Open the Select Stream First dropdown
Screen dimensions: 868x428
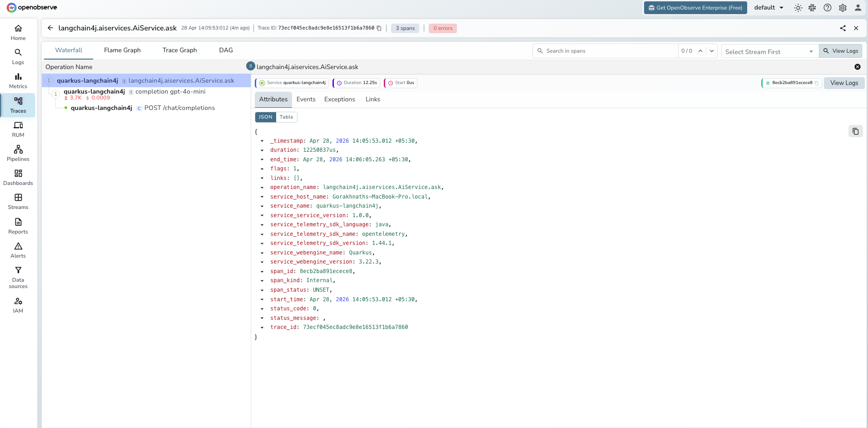[769, 51]
